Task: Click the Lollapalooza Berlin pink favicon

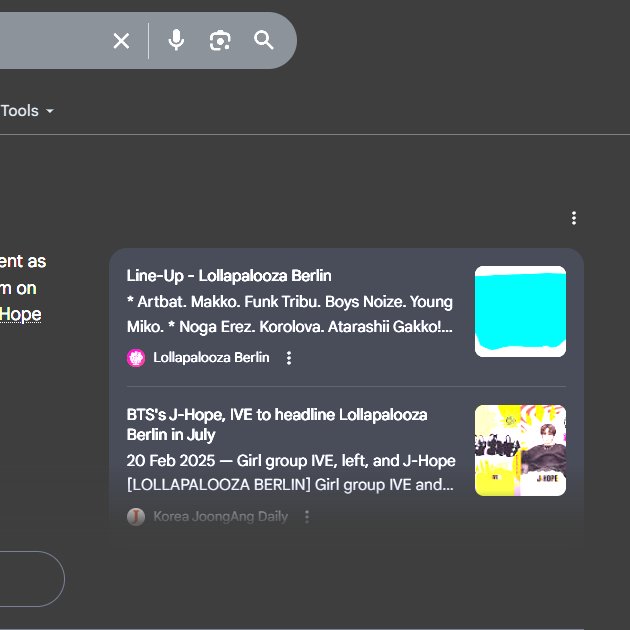Action: pos(136,358)
